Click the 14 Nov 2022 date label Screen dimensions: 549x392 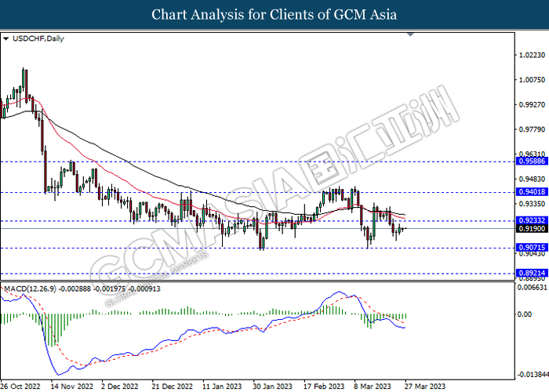pyautogui.click(x=72, y=387)
